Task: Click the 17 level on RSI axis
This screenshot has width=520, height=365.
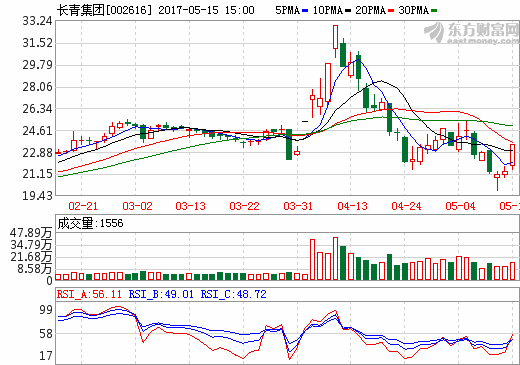Action: pos(46,356)
